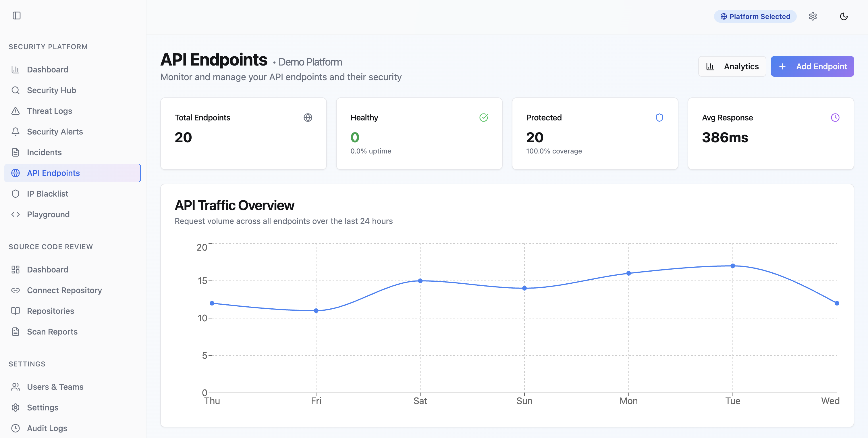
Task: Click the globe icon next to API Endpoints
Action: coord(16,173)
